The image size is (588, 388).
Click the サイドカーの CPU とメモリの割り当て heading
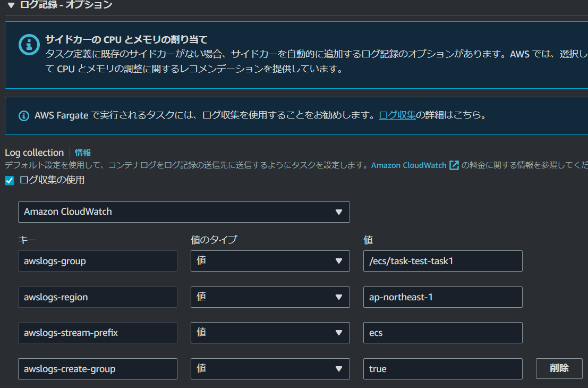pos(126,39)
